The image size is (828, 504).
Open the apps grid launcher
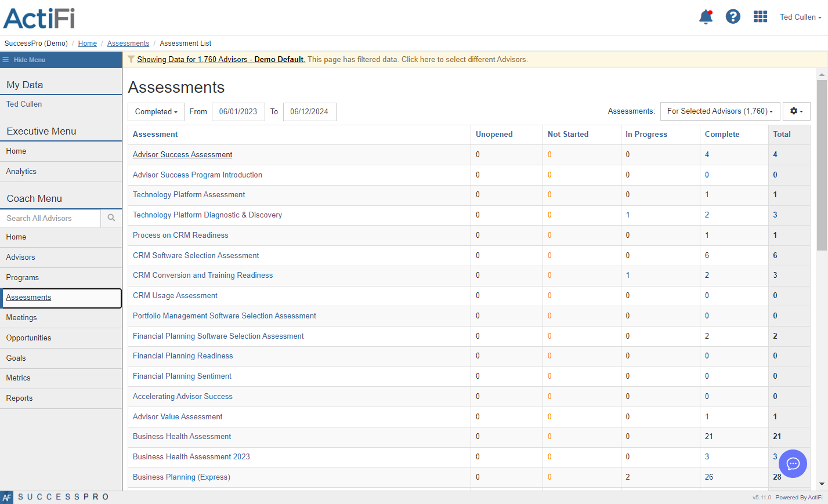pos(760,17)
